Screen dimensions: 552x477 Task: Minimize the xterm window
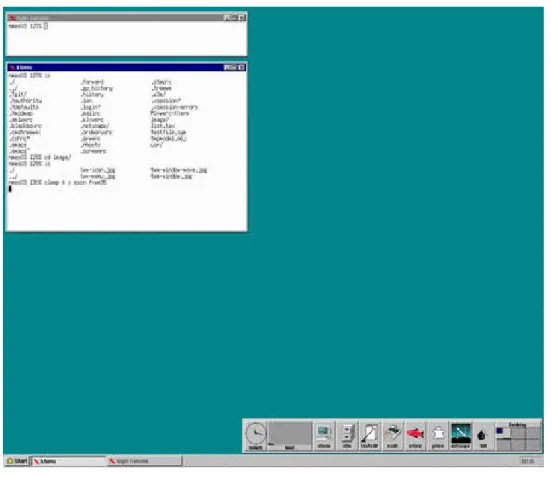(227, 67)
